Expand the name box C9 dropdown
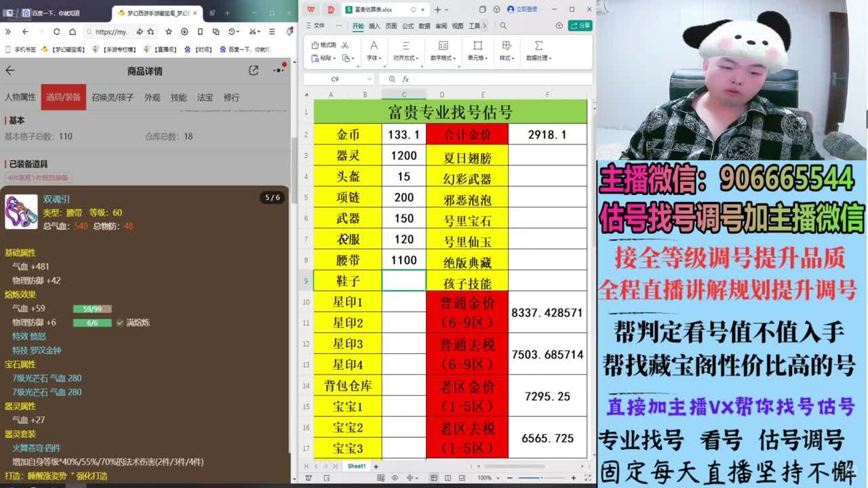The width and height of the screenshot is (868, 488). [370, 79]
